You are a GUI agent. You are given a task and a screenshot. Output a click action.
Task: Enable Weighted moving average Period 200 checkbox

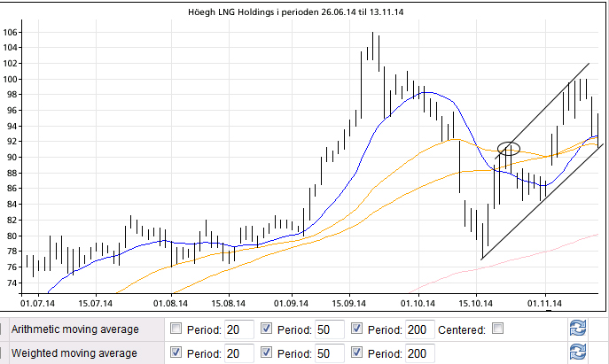pos(358,352)
